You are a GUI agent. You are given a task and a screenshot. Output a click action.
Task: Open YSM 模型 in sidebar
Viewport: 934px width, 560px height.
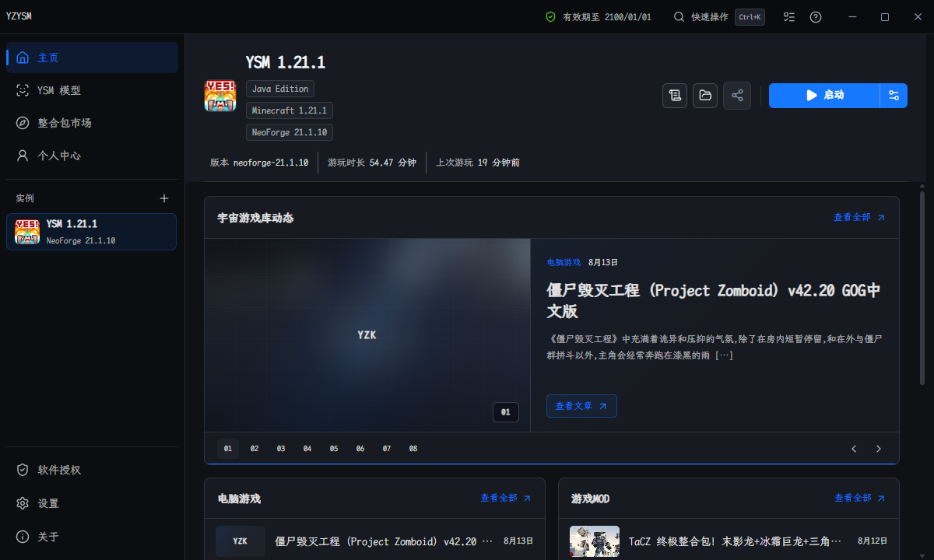[x=92, y=90]
